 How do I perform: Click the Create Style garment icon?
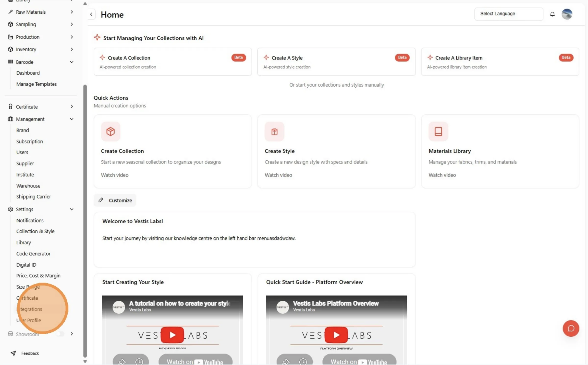(274, 131)
